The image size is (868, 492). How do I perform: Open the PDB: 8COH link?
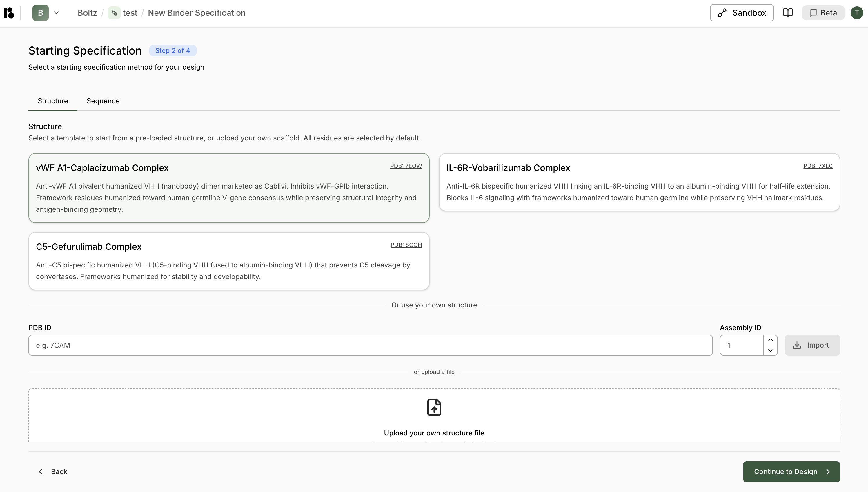point(406,245)
